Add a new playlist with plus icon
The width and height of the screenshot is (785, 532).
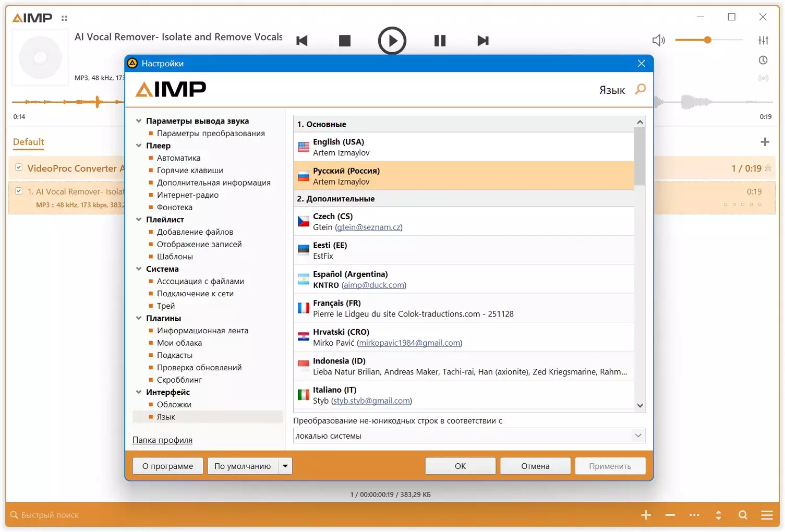tap(765, 142)
